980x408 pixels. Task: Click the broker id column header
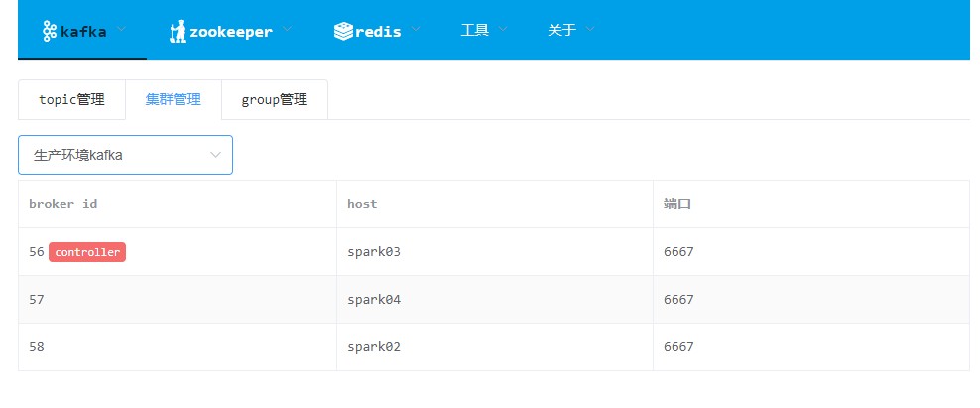(x=63, y=204)
